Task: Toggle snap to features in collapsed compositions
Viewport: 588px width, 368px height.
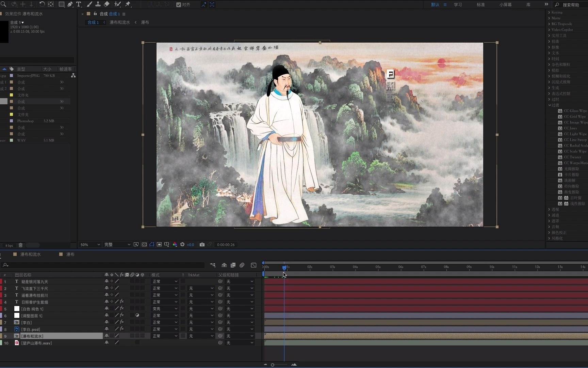Action: (x=212, y=4)
